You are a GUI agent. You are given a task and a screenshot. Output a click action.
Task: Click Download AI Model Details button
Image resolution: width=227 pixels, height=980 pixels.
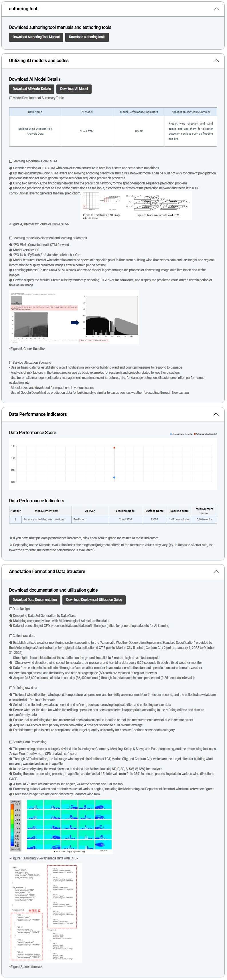pos(31,89)
